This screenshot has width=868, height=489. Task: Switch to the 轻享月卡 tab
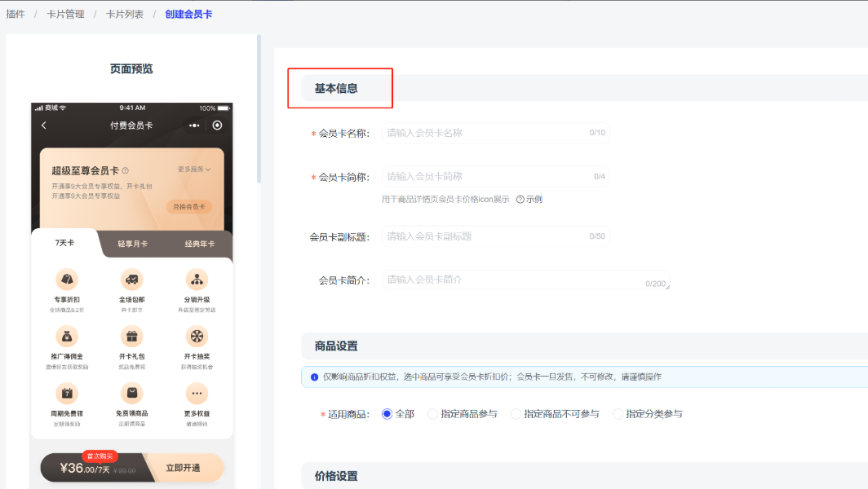[x=133, y=244]
